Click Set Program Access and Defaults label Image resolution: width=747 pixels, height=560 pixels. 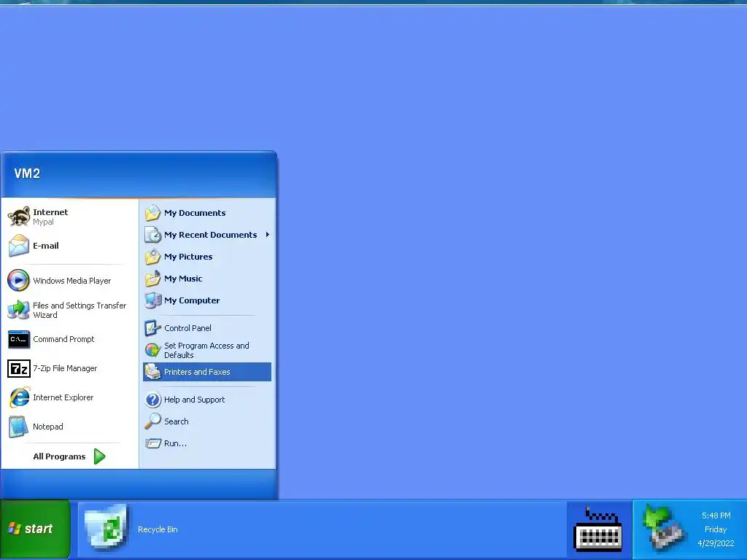pos(206,351)
